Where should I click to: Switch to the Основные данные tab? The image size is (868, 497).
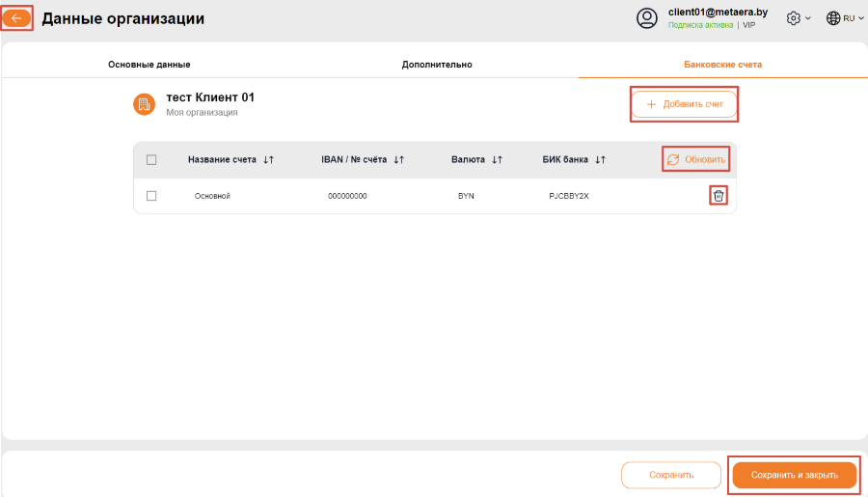coord(149,65)
